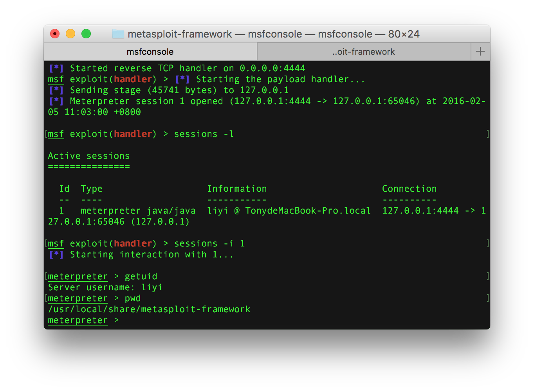Click '/usr/local/share/metasploit-framework' path output
The height and width of the screenshot is (392, 534).
tap(149, 309)
